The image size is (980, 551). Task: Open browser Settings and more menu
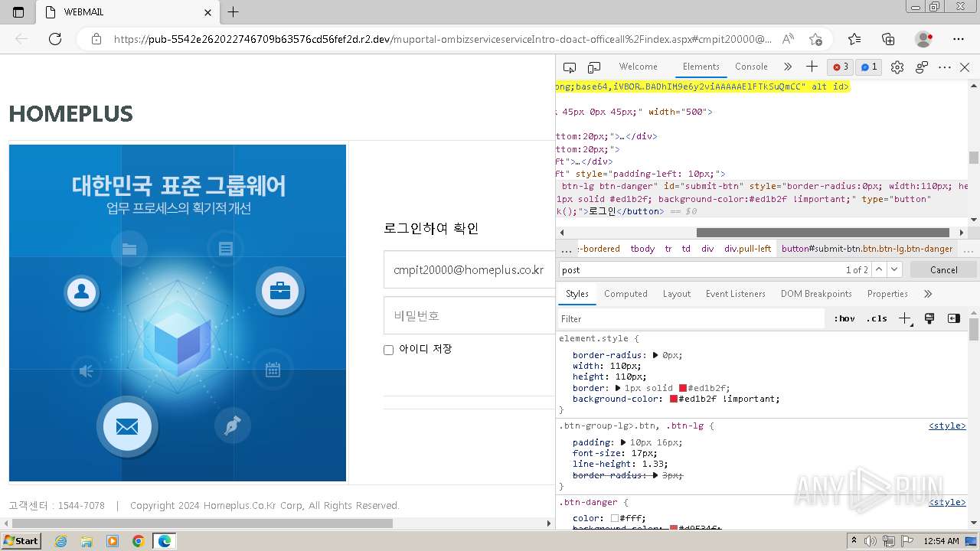(959, 39)
